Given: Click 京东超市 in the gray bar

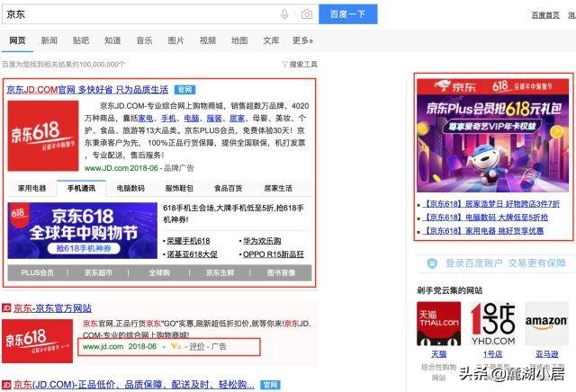Looking at the screenshot, I should click(x=98, y=272).
